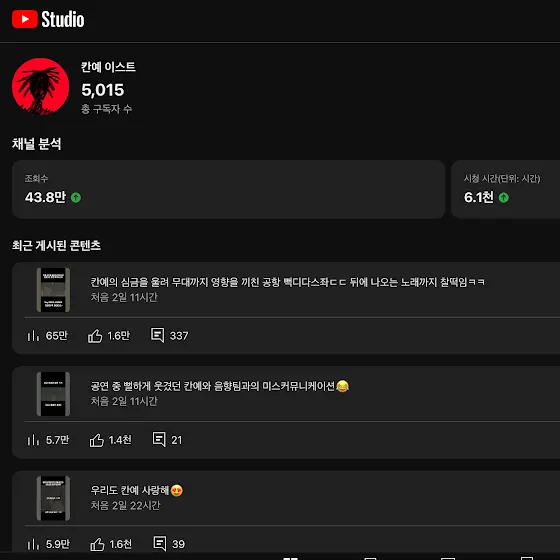Open the video title about 공항 백디다스좌
The width and height of the screenshot is (560, 560).
pyautogui.click(x=288, y=282)
